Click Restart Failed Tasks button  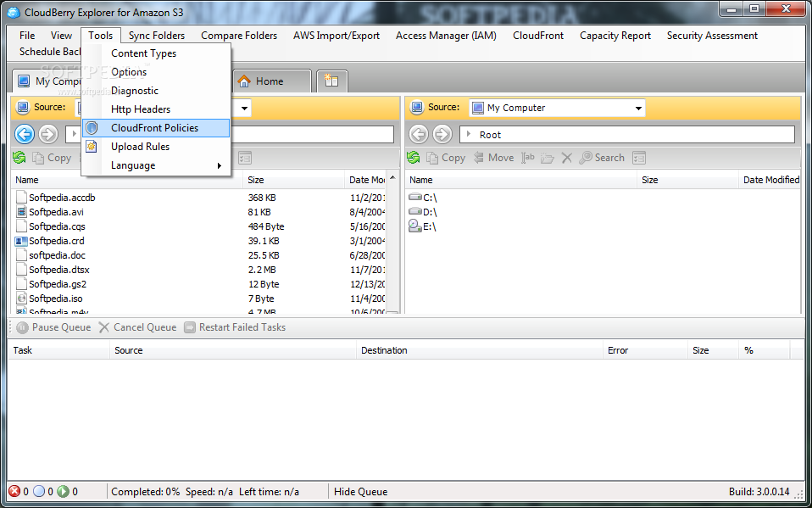235,327
